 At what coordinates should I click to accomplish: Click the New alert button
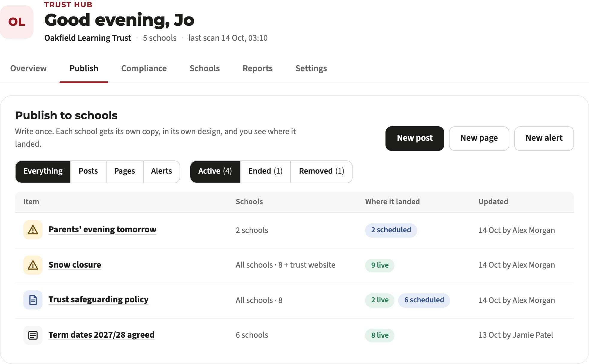(544, 138)
